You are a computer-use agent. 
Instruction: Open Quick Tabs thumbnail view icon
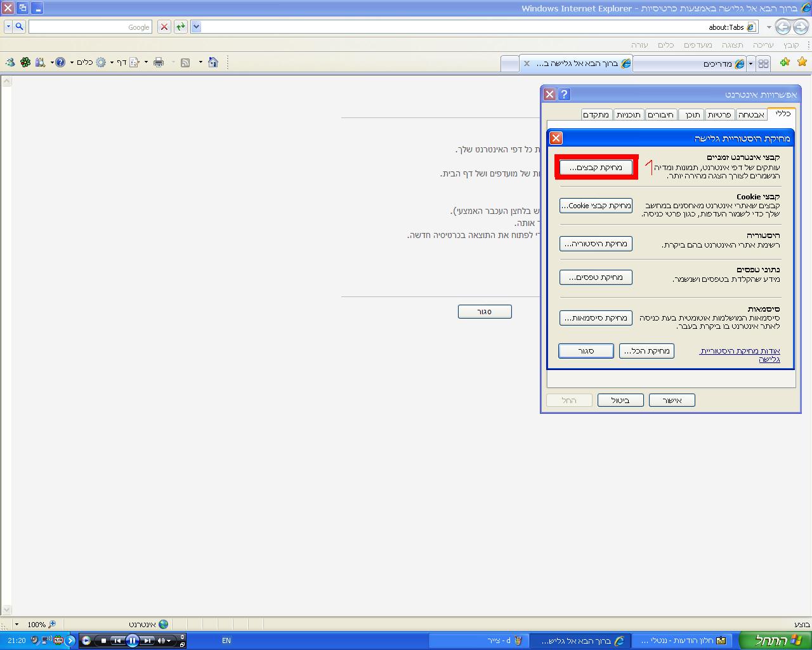[764, 63]
